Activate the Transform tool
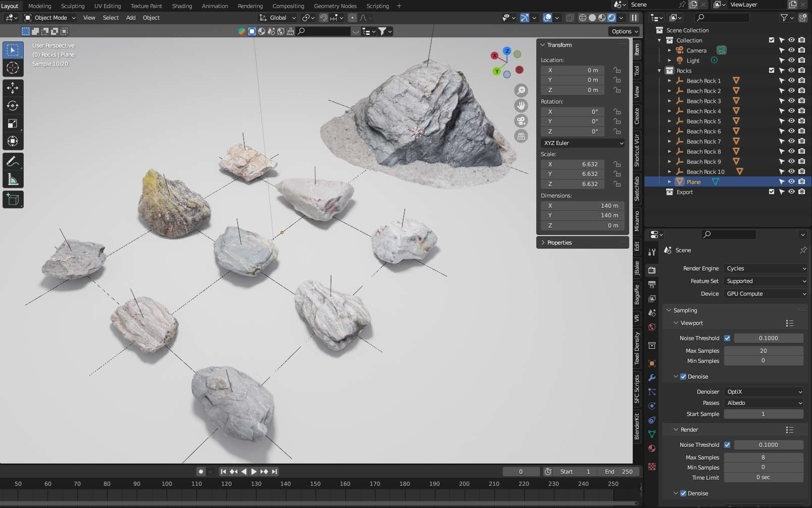812x508 pixels. pyautogui.click(x=13, y=141)
